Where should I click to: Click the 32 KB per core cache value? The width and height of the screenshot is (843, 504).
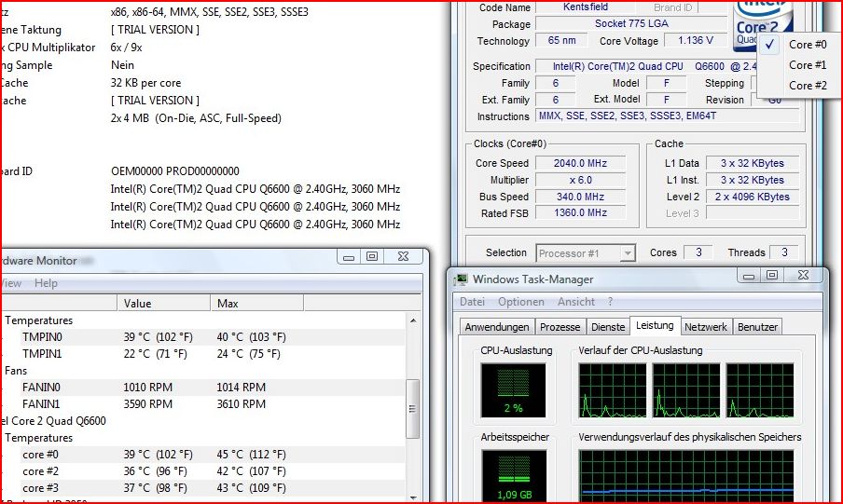tap(145, 83)
